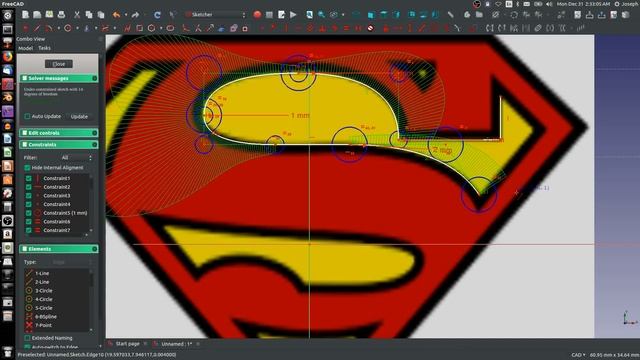The width and height of the screenshot is (640, 360).
Task: Refresh the view with blue circular arrow
Action: 157,15
